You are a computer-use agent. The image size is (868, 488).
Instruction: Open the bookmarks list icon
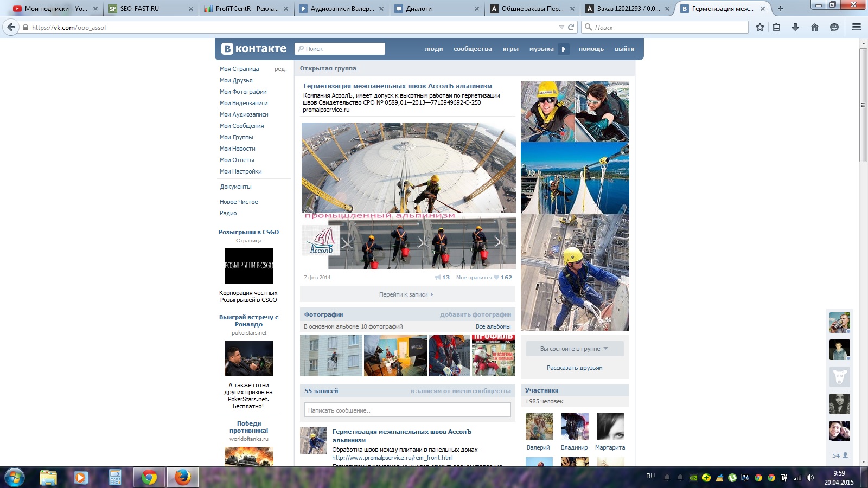pos(777,27)
